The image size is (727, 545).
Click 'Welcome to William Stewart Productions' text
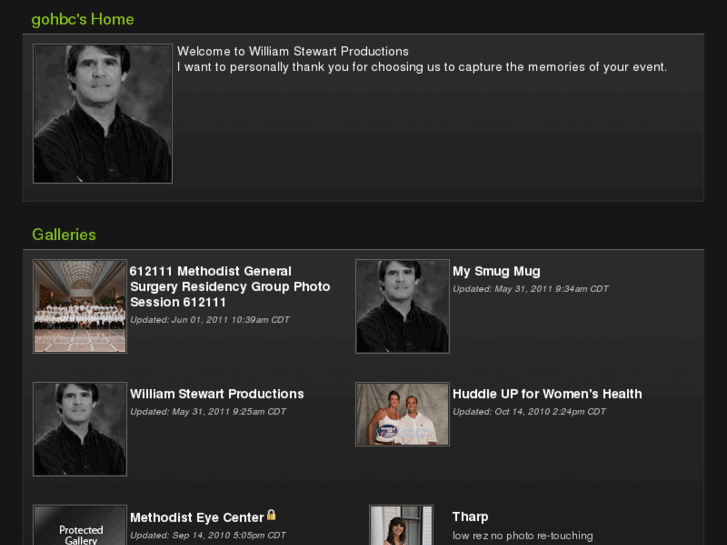coord(293,51)
